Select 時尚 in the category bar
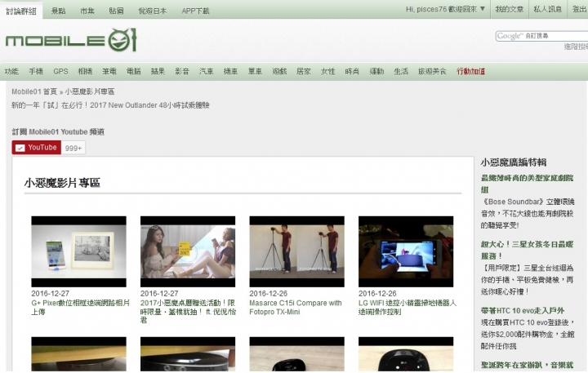The width and height of the screenshot is (588, 373). point(352,71)
